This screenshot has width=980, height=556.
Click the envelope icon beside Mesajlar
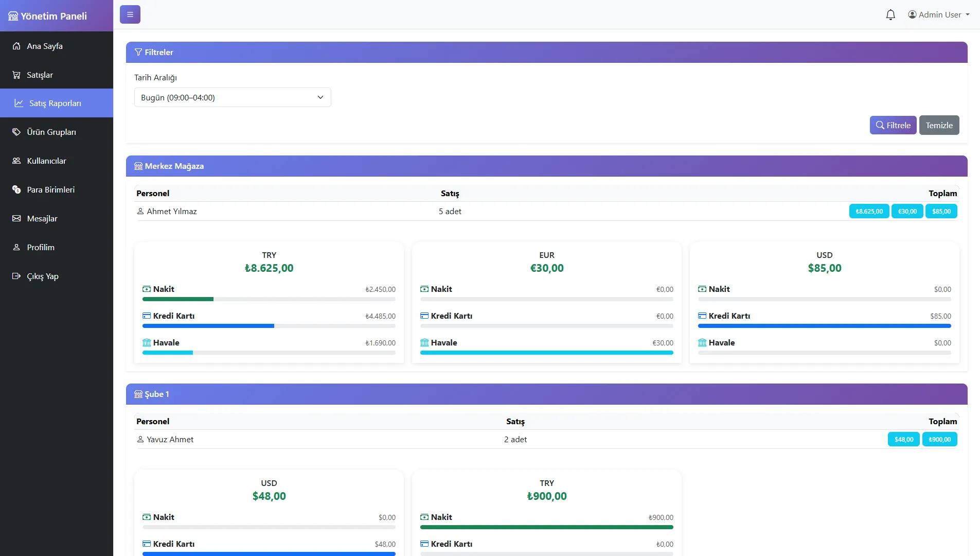[16, 218]
